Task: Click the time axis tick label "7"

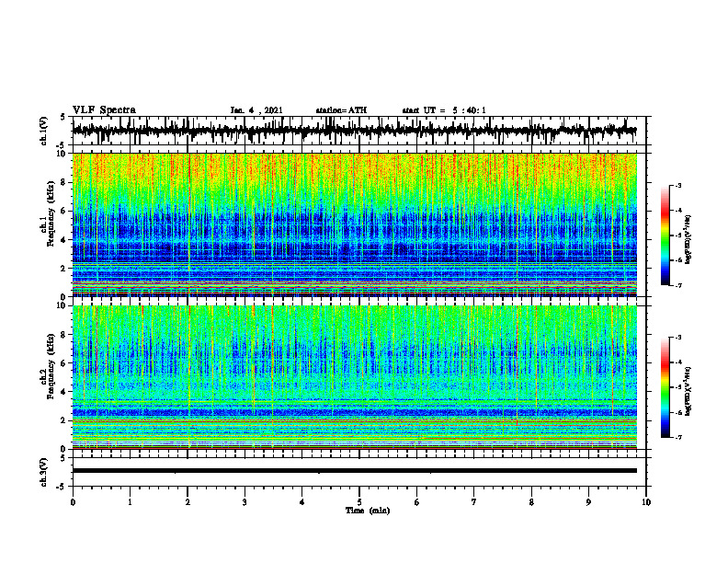Action: pyautogui.click(x=474, y=502)
